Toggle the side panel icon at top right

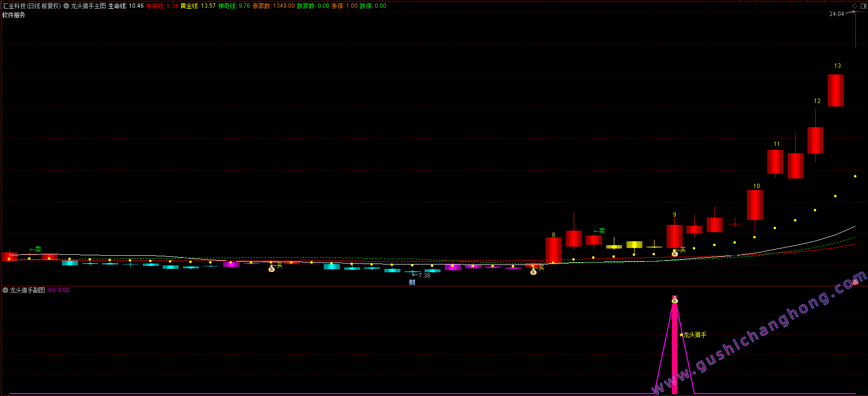pyautogui.click(x=863, y=6)
